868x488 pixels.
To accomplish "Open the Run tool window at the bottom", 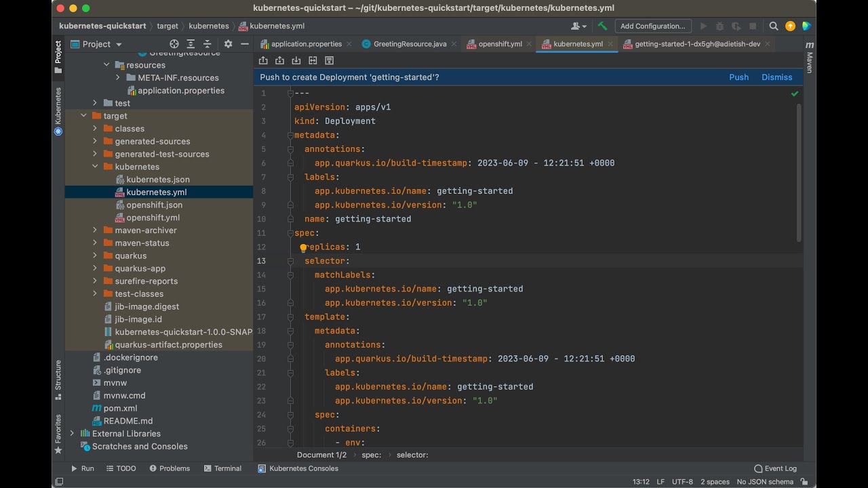I will (83, 468).
